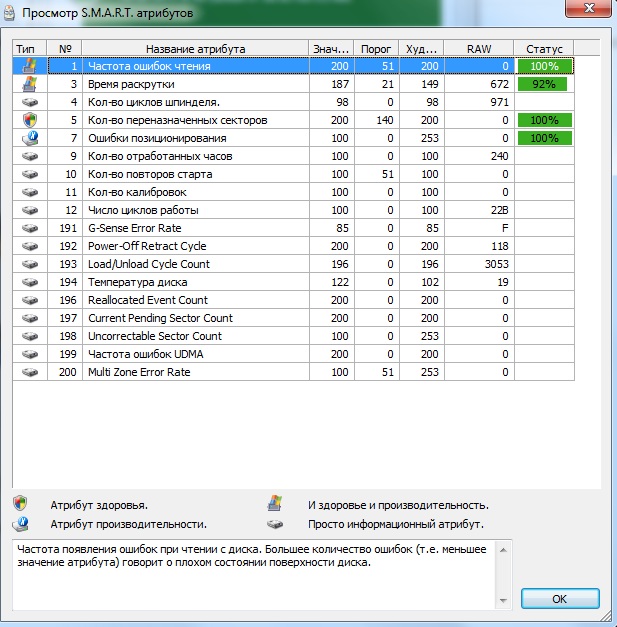Sort by Название атрибута column header
The height and width of the screenshot is (627, 617).
[x=195, y=49]
